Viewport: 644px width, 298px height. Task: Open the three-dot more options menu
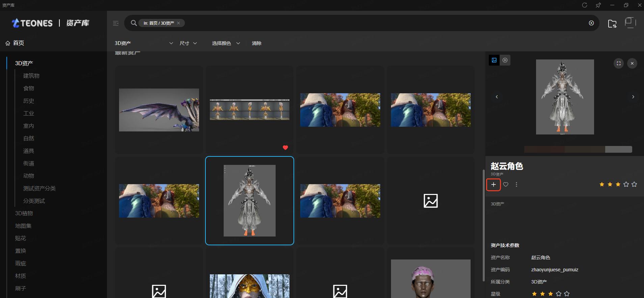[516, 184]
